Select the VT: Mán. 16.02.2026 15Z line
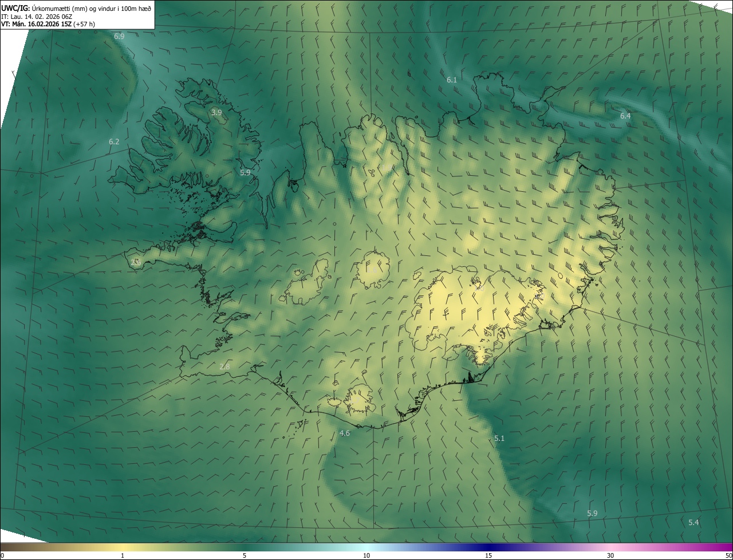The height and width of the screenshot is (560, 733). [48, 24]
